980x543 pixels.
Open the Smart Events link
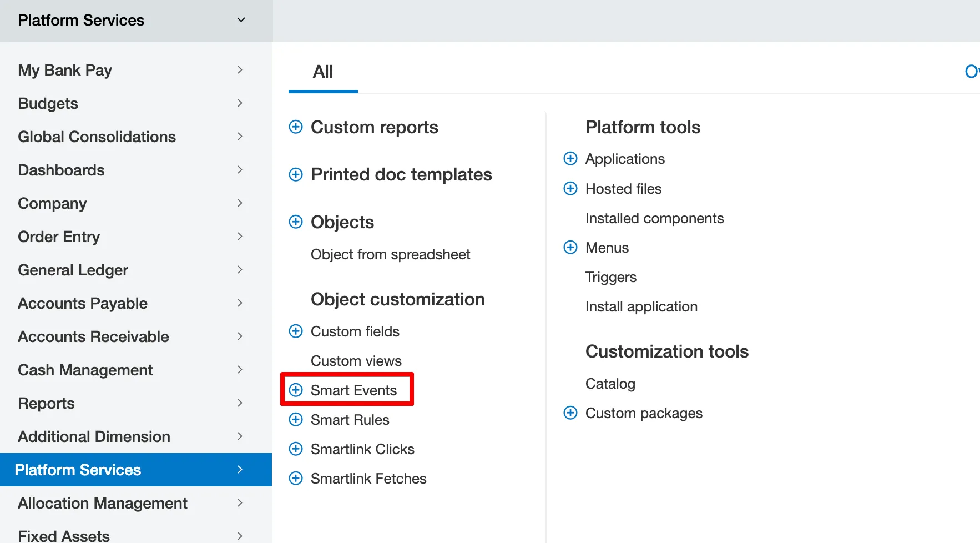pyautogui.click(x=353, y=390)
